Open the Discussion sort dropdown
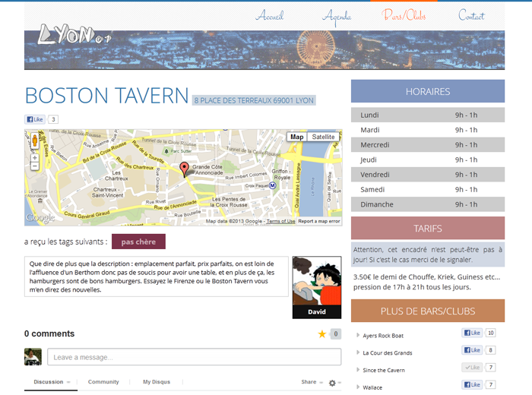Screen dimensions: 532x395 [x=52, y=382]
